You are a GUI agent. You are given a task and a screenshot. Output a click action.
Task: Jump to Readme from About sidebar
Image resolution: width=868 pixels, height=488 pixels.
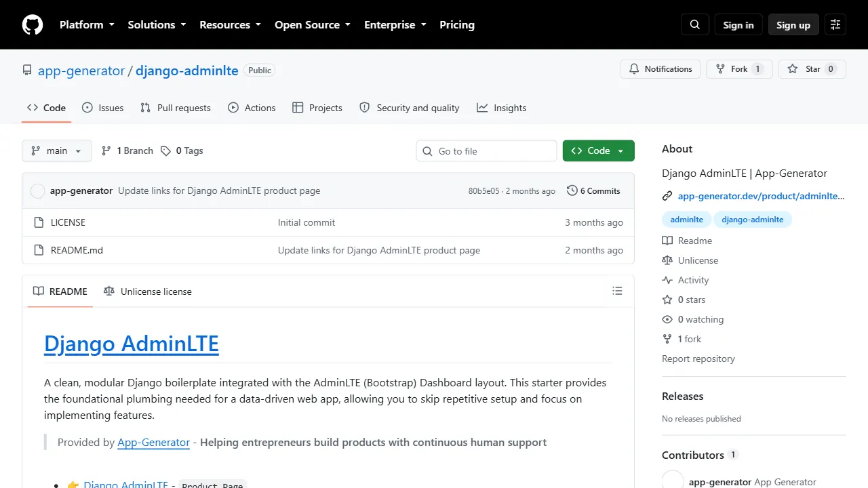click(x=687, y=241)
